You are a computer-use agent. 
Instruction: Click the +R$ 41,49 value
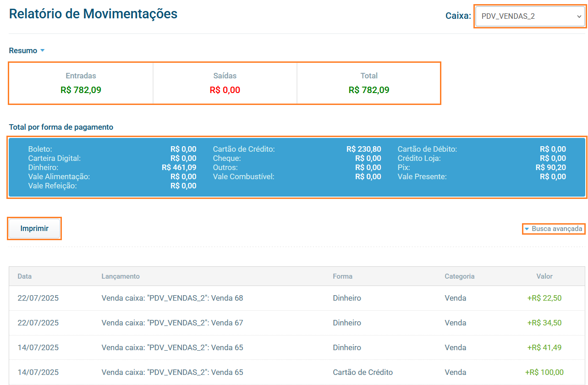pyautogui.click(x=544, y=348)
